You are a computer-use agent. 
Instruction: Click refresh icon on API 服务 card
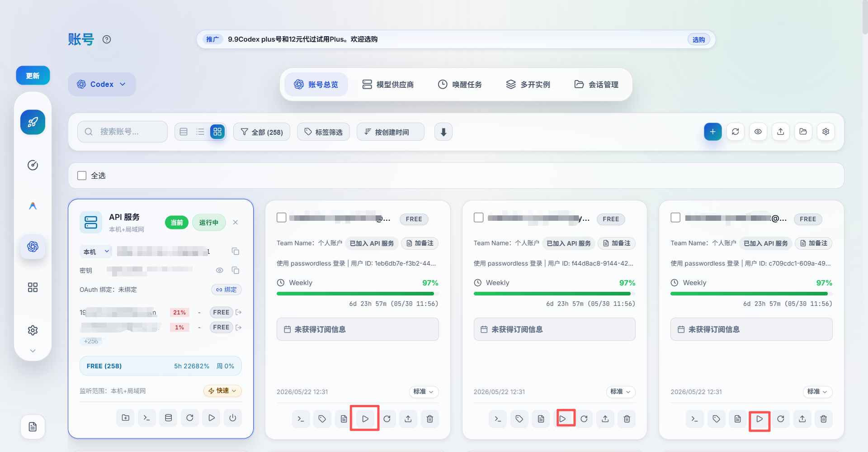pos(190,418)
